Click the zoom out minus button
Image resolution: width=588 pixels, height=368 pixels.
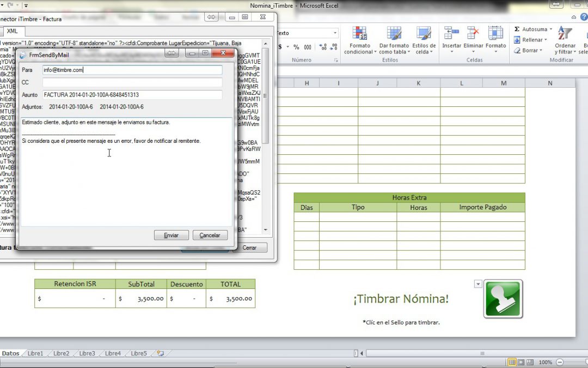coord(560,362)
